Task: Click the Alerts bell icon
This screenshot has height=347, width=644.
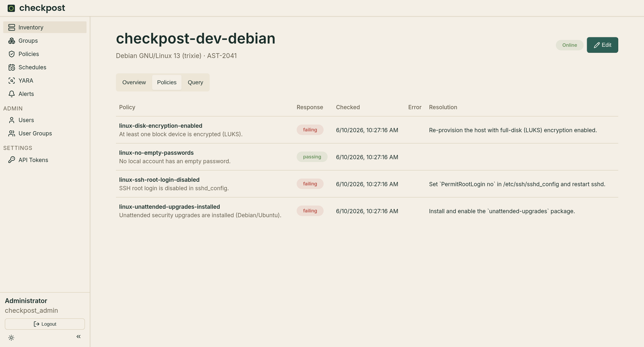Action: pos(11,94)
